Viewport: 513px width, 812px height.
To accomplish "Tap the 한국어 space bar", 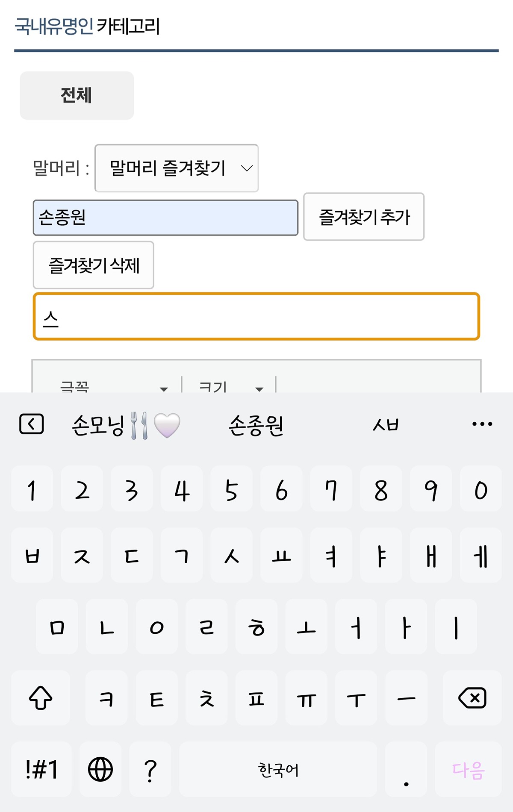I will coord(278,769).
